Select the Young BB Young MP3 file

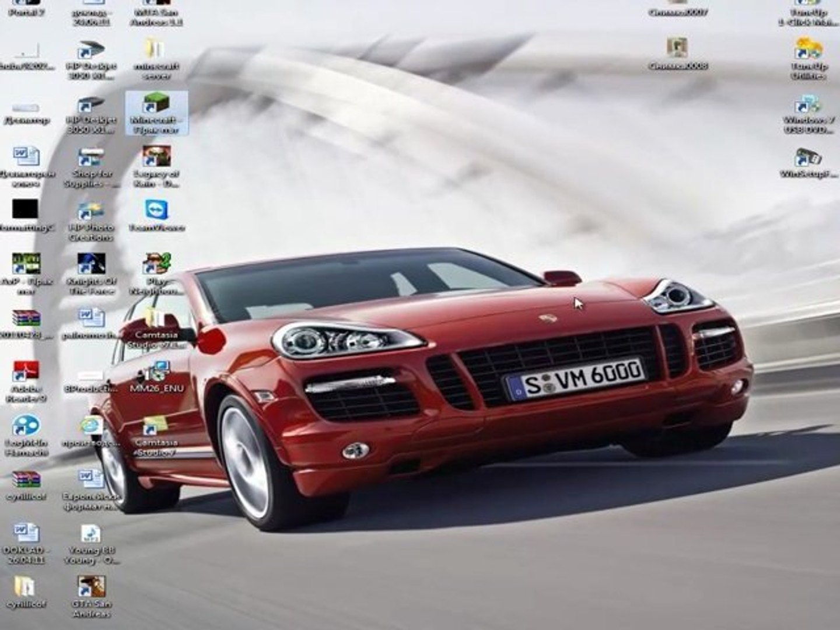92,544
